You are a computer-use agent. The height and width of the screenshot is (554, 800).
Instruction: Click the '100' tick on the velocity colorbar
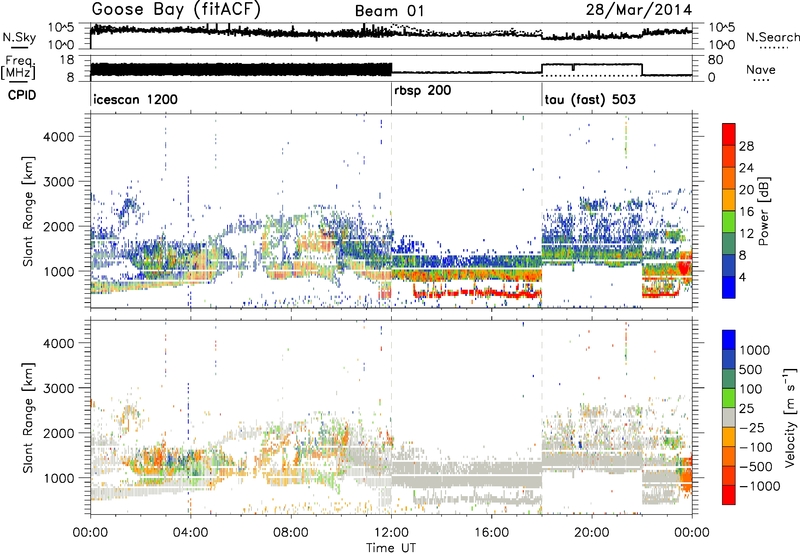coord(751,389)
